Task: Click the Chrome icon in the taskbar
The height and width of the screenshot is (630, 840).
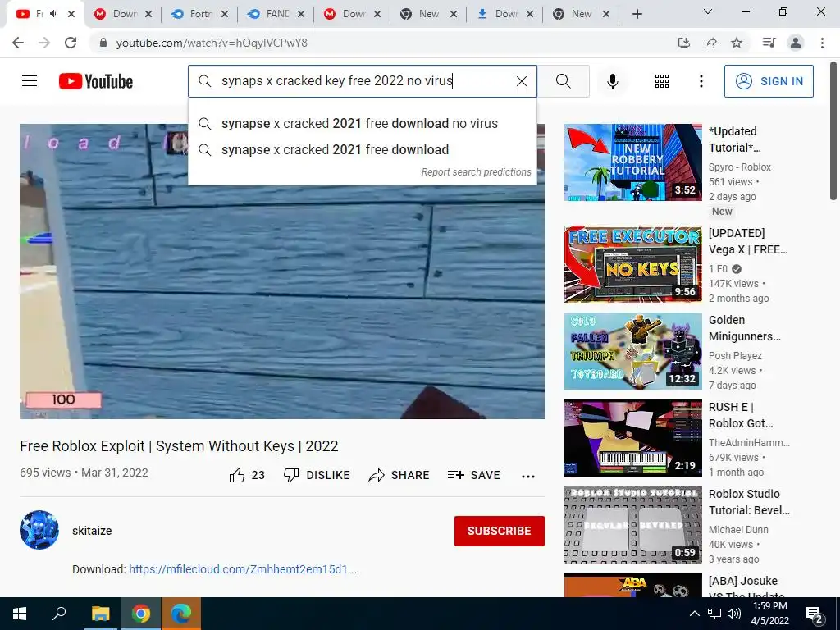Action: point(141,614)
